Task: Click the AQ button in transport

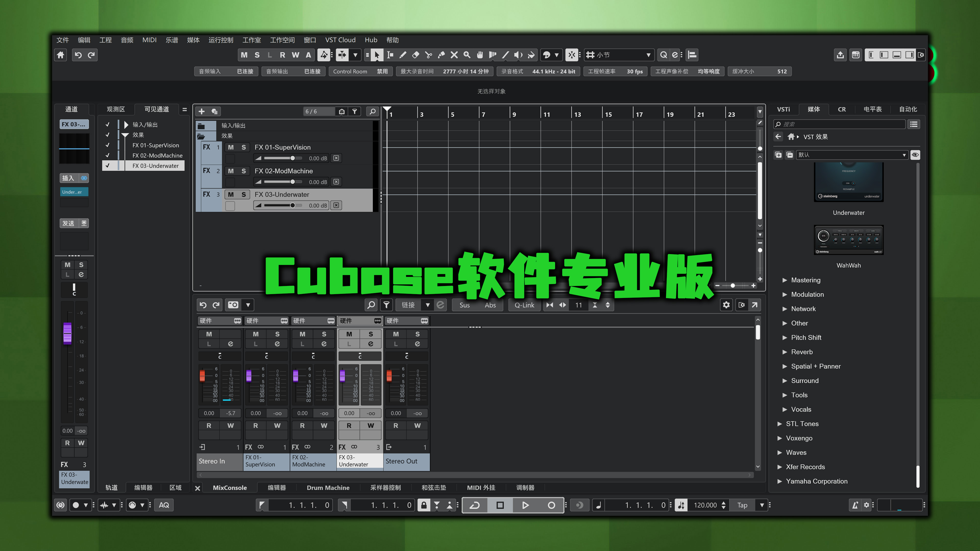Action: (164, 505)
